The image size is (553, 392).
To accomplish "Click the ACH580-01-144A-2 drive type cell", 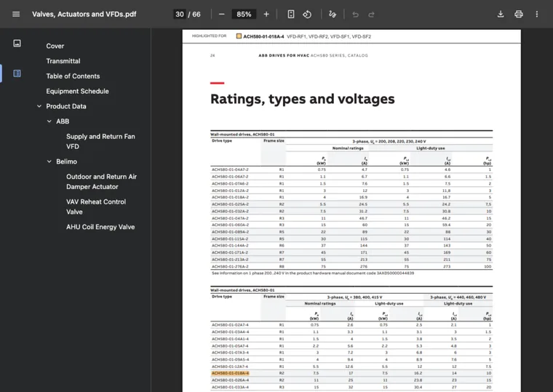I will pos(230,246).
